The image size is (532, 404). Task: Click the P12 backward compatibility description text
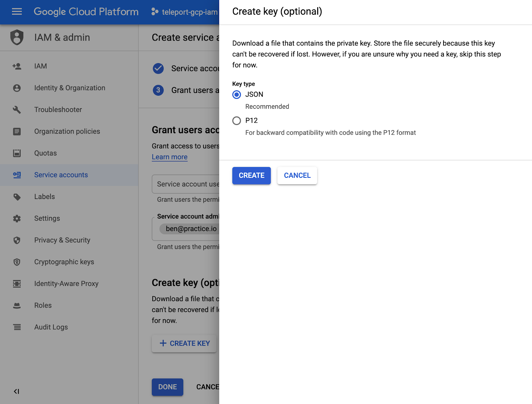(x=331, y=133)
